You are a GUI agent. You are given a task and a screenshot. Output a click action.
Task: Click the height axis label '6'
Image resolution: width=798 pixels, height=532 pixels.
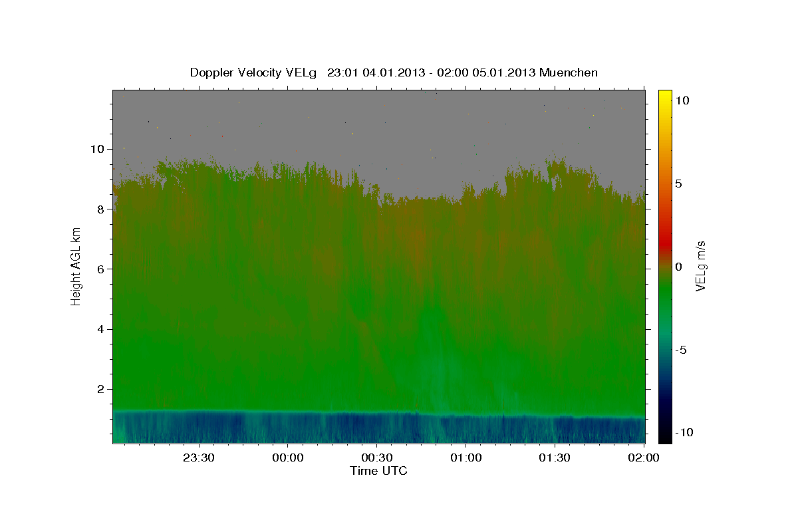click(x=101, y=269)
